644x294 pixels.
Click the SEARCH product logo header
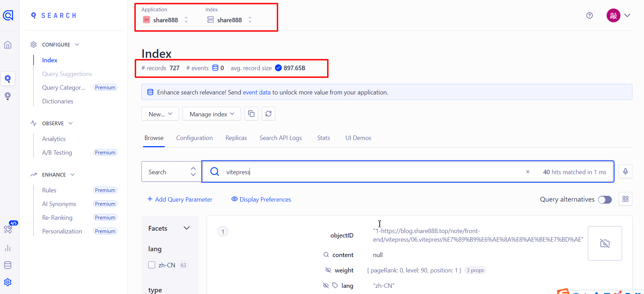(53, 15)
